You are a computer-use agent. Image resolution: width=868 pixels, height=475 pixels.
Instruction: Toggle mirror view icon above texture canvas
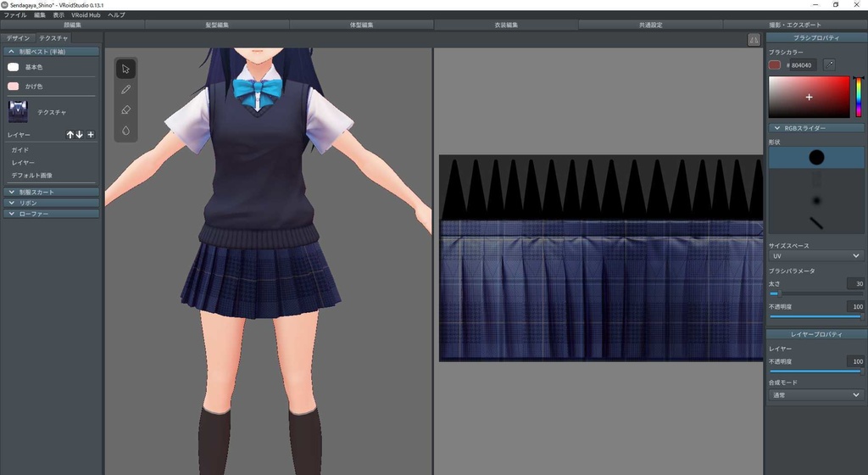click(754, 40)
